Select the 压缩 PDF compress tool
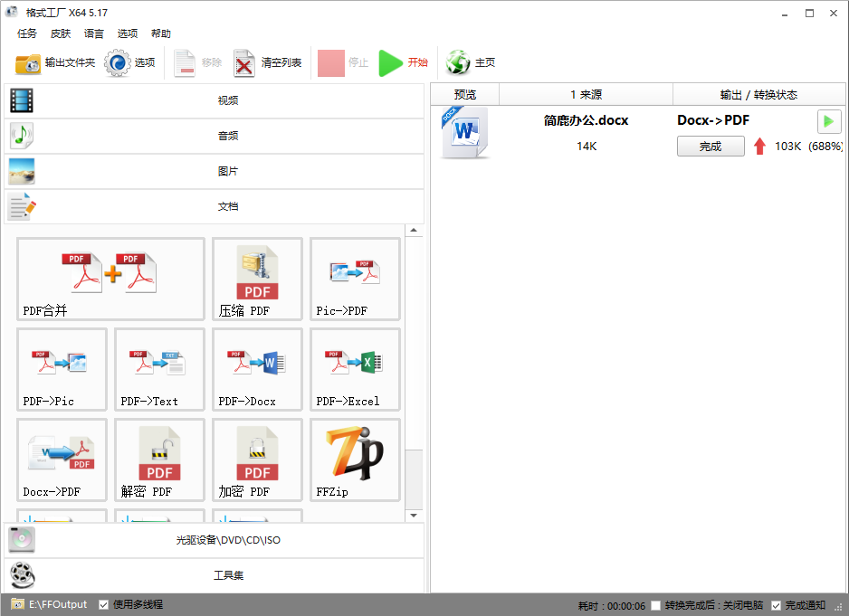The width and height of the screenshot is (849, 616). (x=257, y=279)
